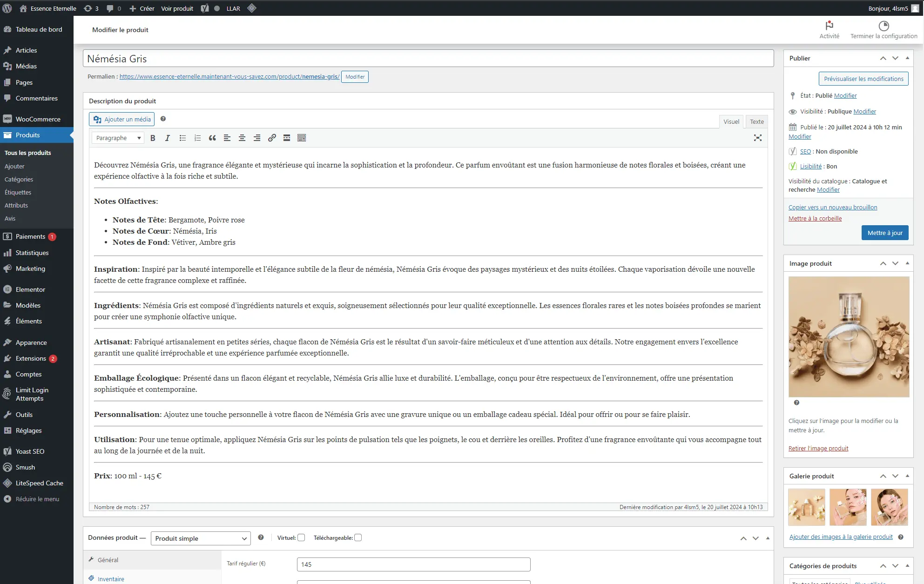Open the Général product data tab
This screenshot has width=924, height=584.
coord(152,560)
